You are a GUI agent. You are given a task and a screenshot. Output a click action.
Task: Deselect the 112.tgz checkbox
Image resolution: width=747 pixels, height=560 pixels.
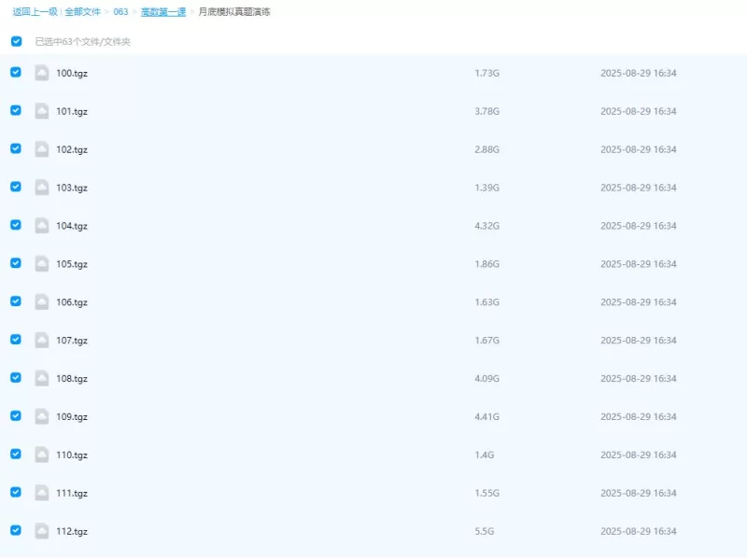[x=16, y=530]
